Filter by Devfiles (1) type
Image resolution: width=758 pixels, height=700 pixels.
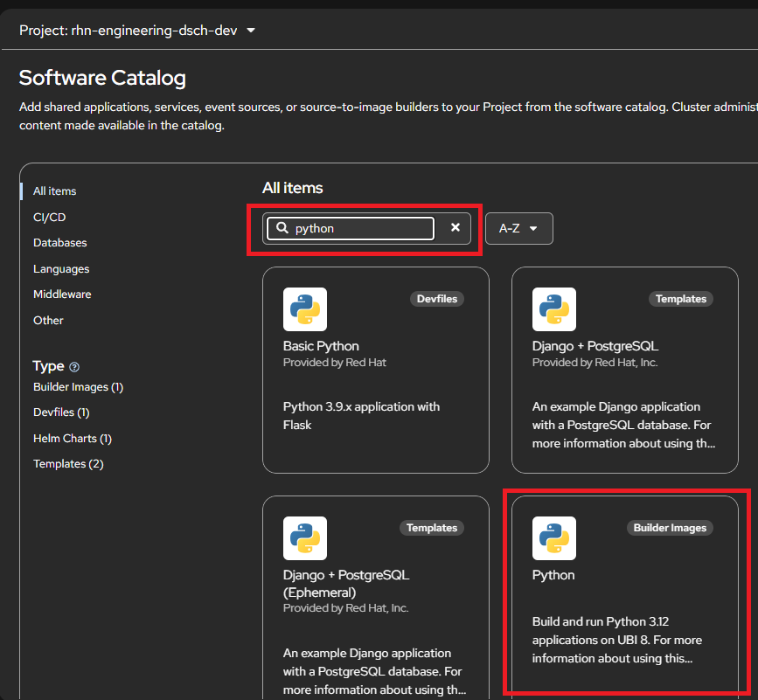[x=61, y=412]
